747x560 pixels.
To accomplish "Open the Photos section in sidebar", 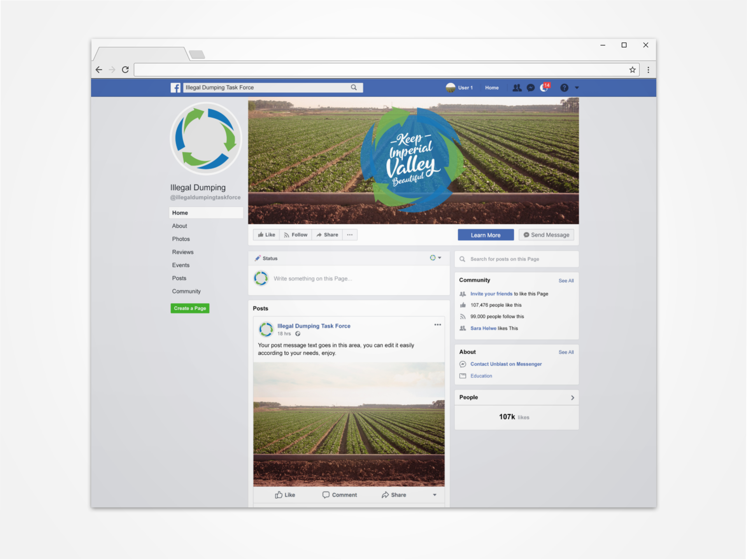I will click(181, 239).
